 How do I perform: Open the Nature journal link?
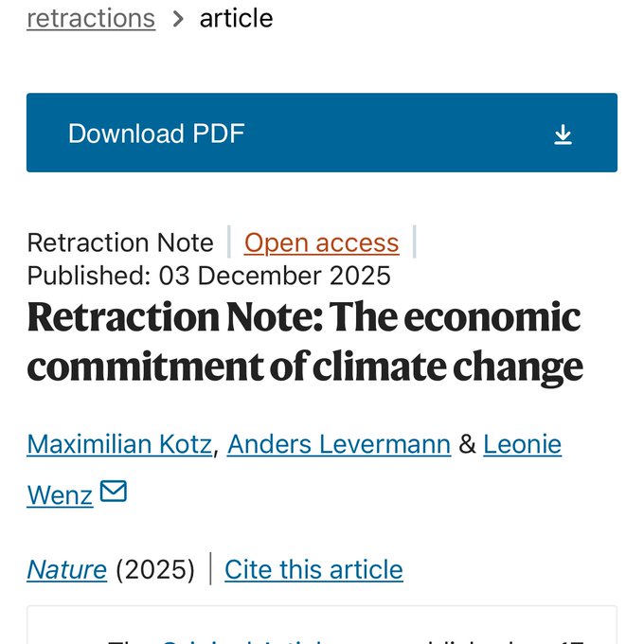coord(66,569)
